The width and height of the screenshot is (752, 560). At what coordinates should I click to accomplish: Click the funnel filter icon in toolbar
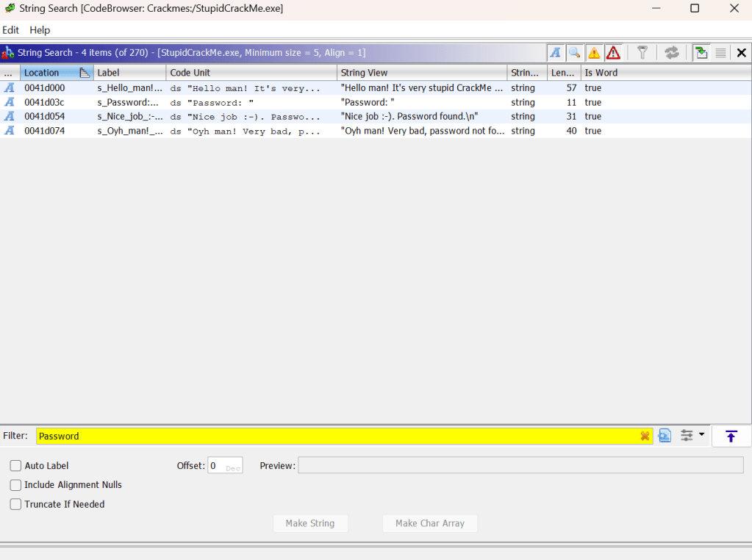pyautogui.click(x=642, y=53)
